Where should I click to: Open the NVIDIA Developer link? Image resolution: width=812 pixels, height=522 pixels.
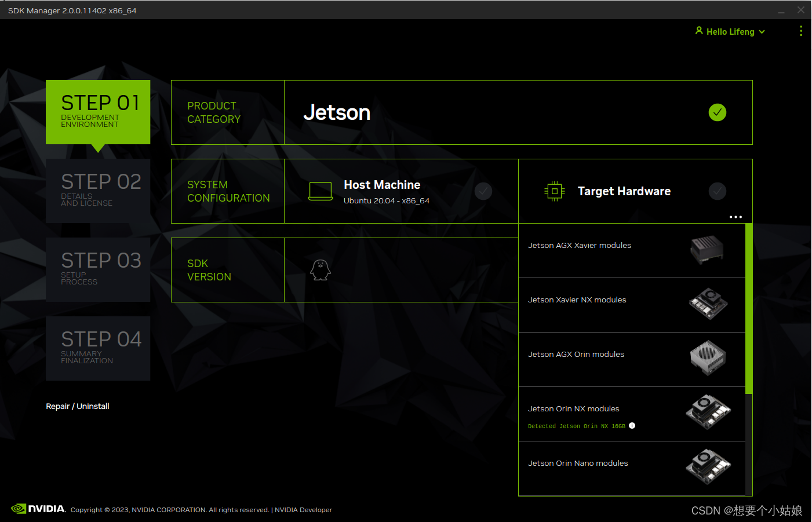coord(303,510)
